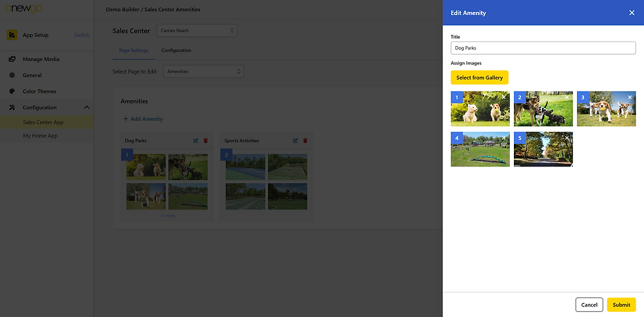Click first tennis court thumbnail in Sports Activities
Viewport: 644px width, 317px height.
pyautogui.click(x=246, y=167)
